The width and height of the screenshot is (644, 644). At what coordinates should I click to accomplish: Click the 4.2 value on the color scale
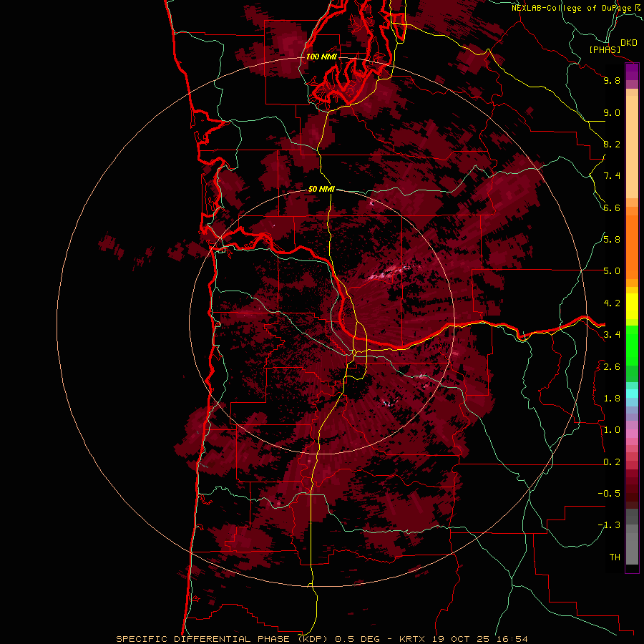click(612, 303)
